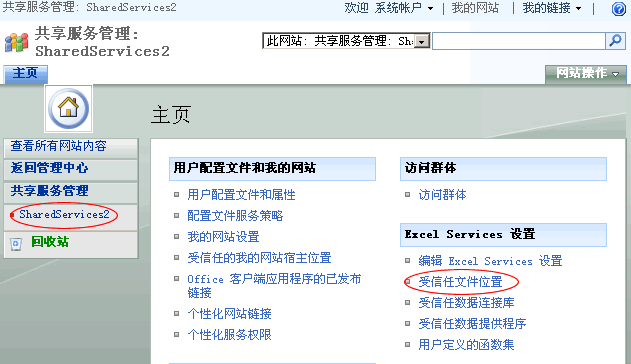Open 我的网站设置
Screen dimensions: 631x364
[223, 237]
